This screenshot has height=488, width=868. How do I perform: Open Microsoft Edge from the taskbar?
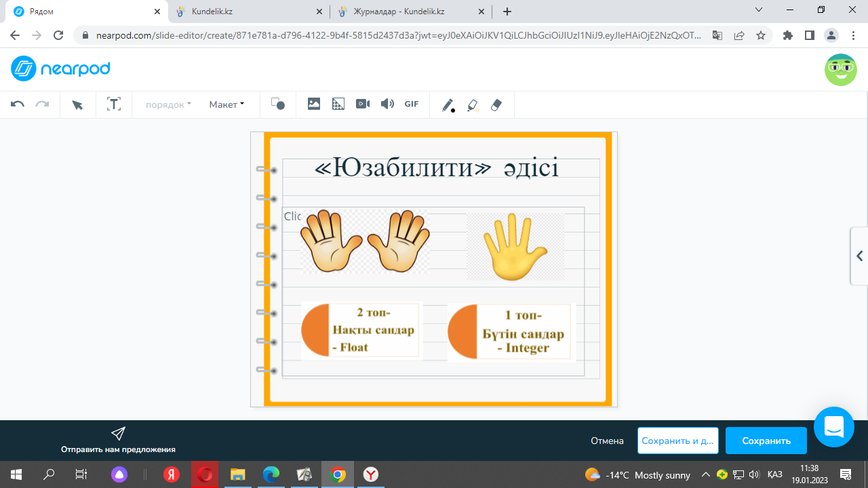point(271,474)
